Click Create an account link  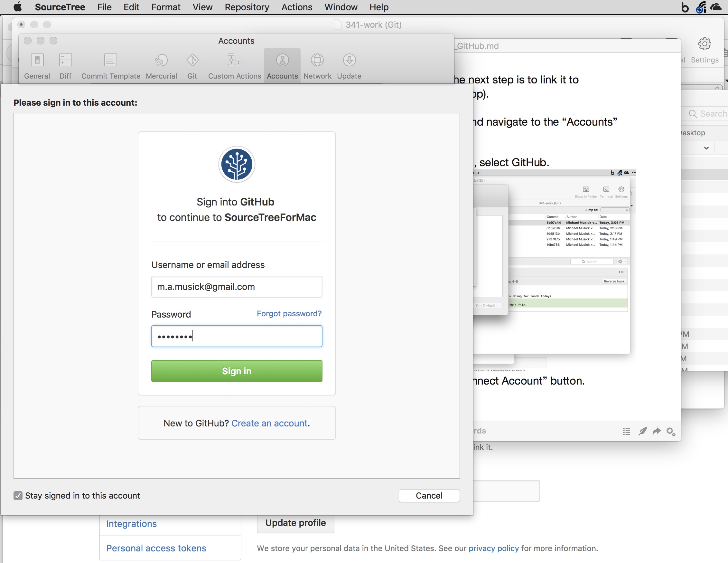pyautogui.click(x=269, y=423)
